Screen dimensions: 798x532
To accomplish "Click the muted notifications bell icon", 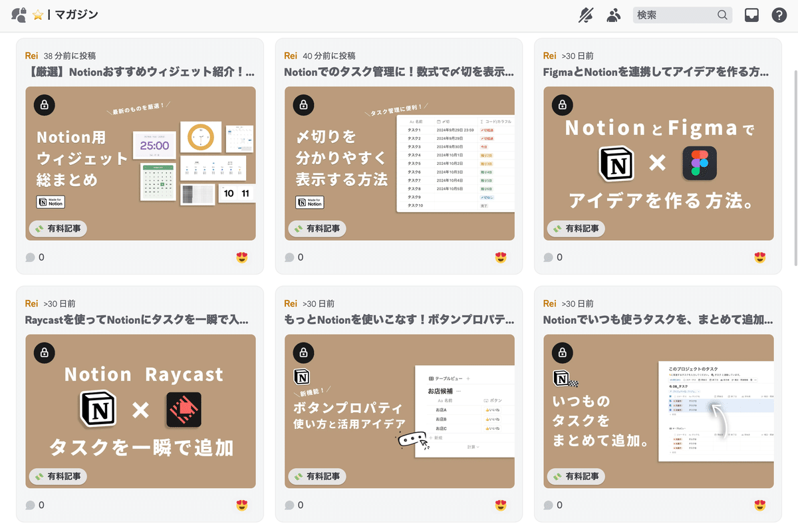I will point(585,15).
